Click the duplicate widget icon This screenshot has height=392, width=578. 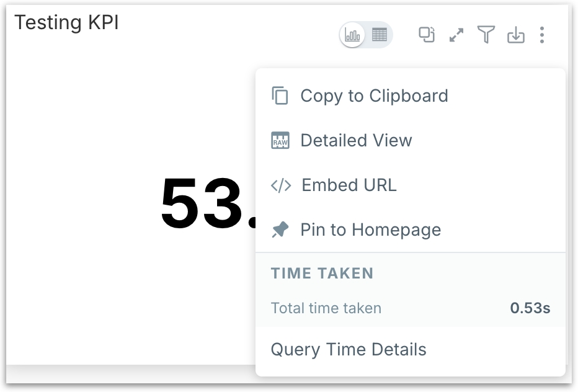pyautogui.click(x=426, y=35)
